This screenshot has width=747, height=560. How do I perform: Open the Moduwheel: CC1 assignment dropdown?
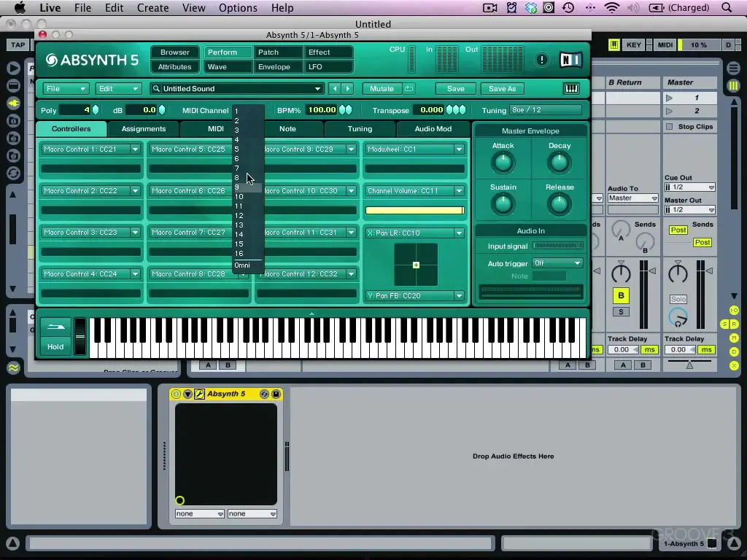click(x=414, y=149)
